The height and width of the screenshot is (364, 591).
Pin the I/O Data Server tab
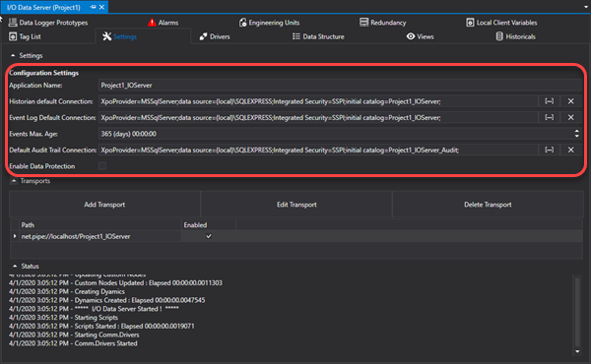click(x=94, y=7)
